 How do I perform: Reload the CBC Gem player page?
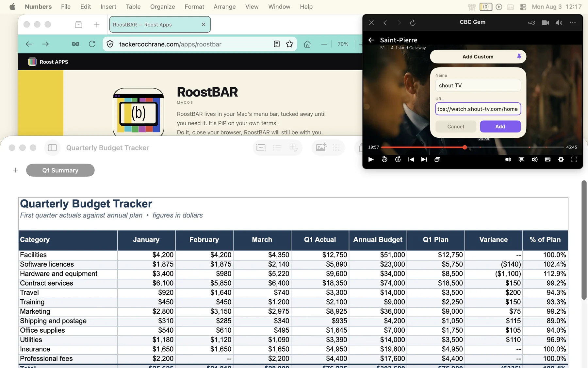point(413,23)
